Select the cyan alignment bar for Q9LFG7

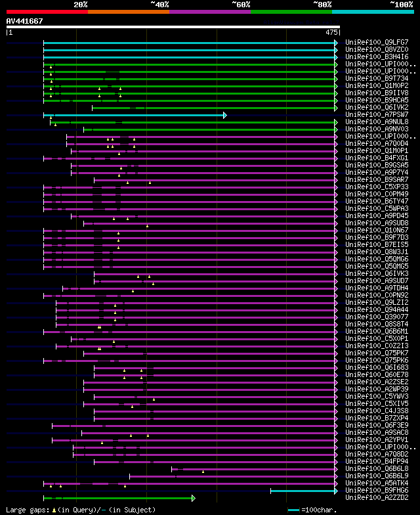tap(189, 43)
